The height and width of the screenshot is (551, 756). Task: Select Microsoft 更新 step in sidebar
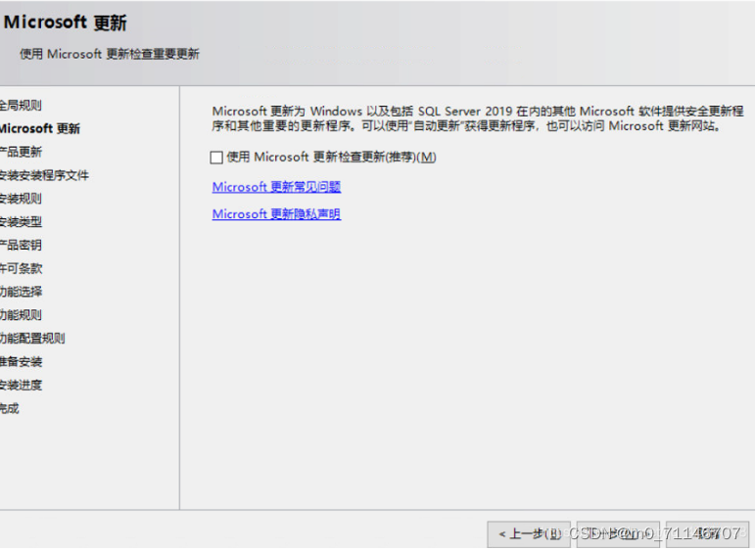point(40,128)
